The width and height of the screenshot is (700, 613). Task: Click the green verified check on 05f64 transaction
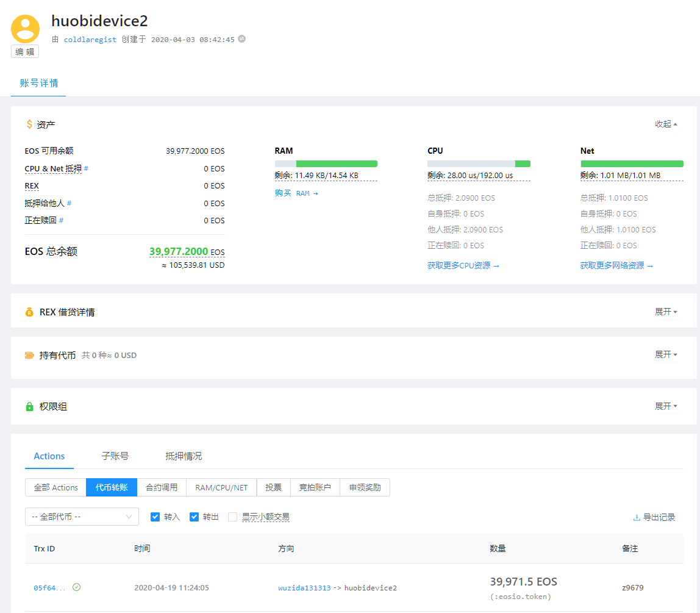[77, 587]
